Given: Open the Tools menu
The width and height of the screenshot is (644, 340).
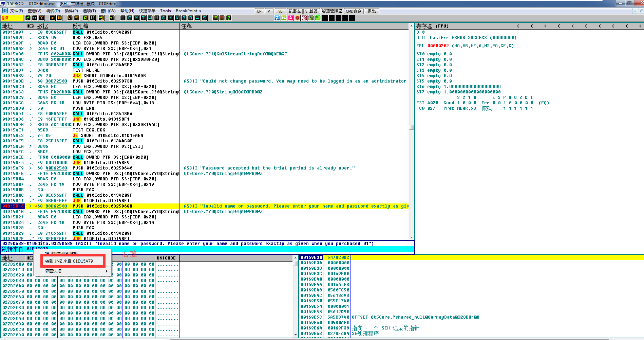Looking at the screenshot, I should click(166, 11).
